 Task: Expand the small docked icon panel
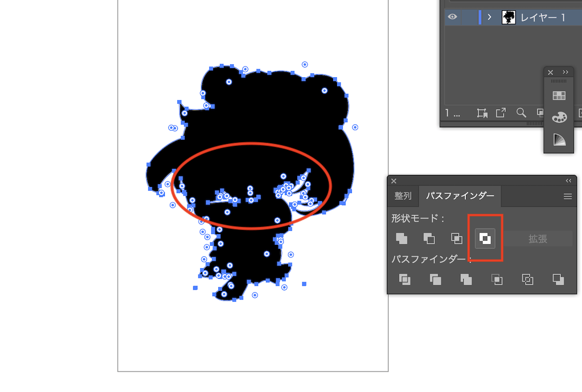pos(566,72)
